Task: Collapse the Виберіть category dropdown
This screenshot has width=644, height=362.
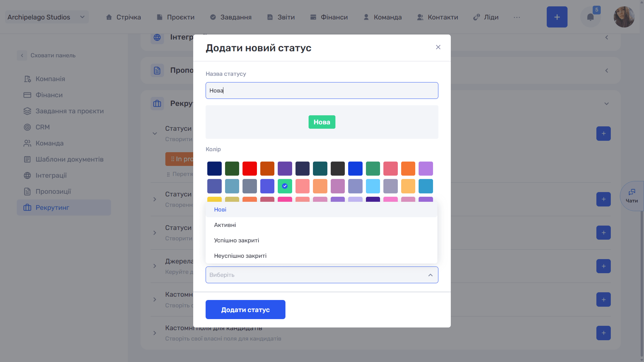Action: [x=430, y=275]
